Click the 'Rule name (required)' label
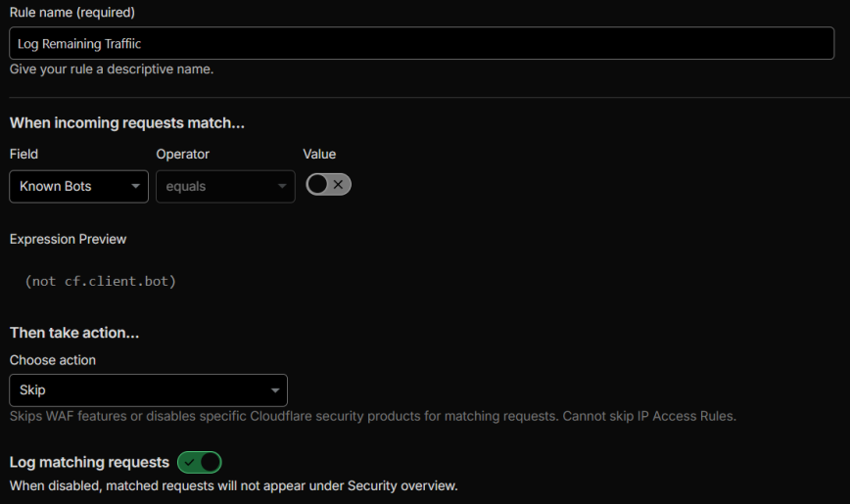The image size is (850, 504). pos(72,13)
